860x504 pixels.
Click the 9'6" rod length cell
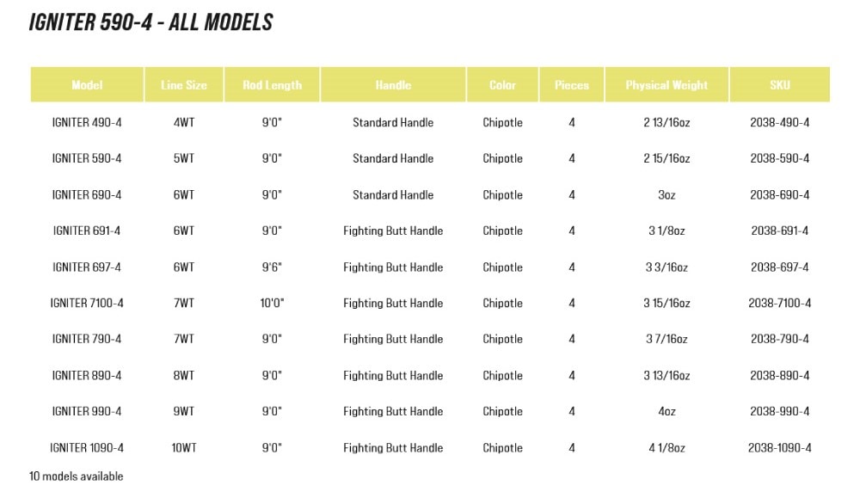tap(272, 267)
